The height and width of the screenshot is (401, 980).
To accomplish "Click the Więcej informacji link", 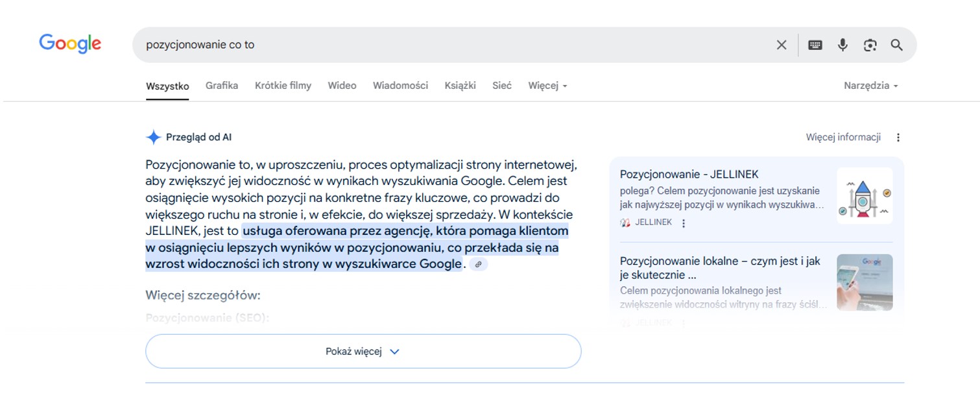I will pos(843,138).
